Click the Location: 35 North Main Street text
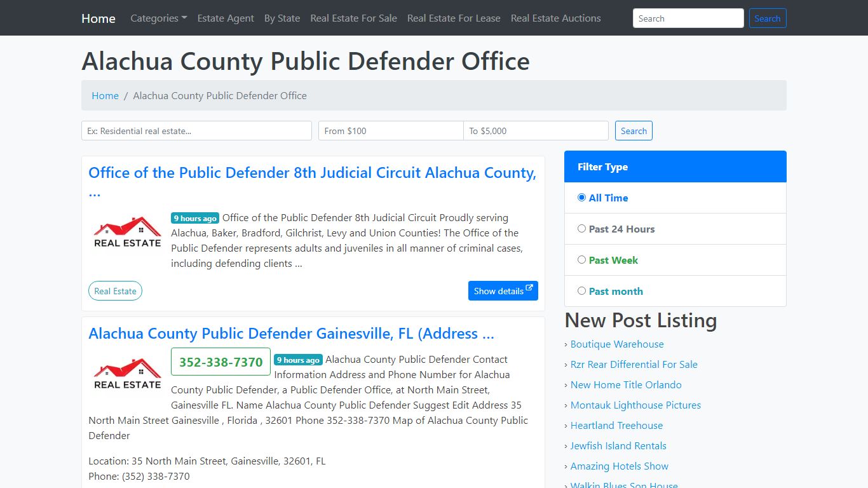This screenshot has width=868, height=488. [207, 461]
